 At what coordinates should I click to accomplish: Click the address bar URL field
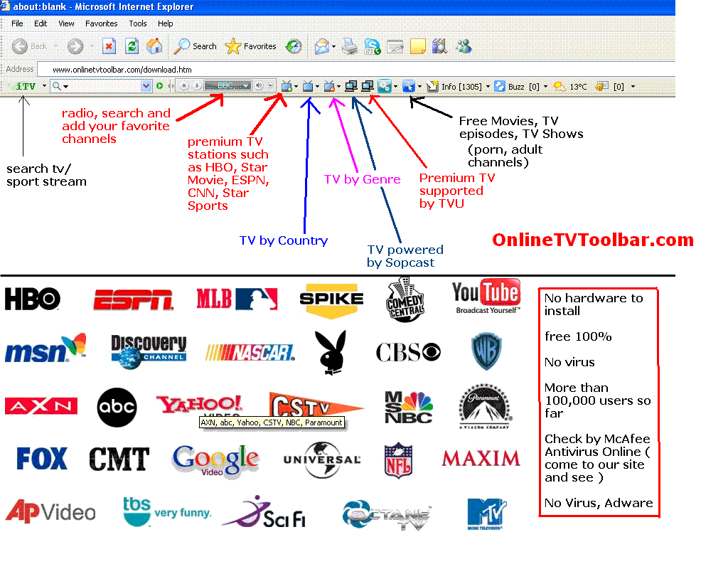355,69
